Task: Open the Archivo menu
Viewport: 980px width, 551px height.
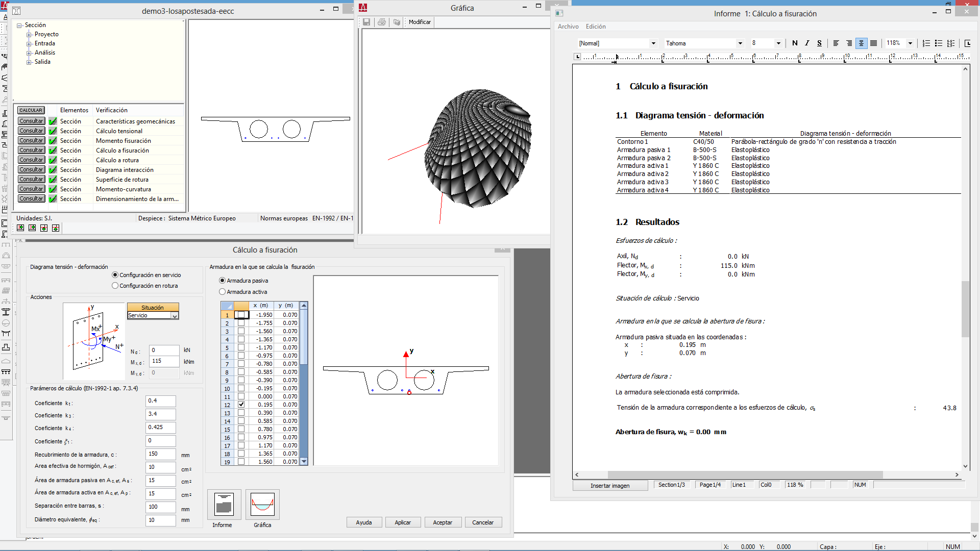Action: (x=568, y=27)
